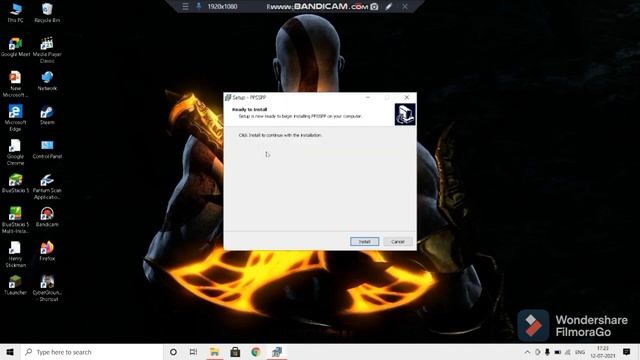
Task: Select the Bandicam desktop shortcut
Action: (x=47, y=217)
